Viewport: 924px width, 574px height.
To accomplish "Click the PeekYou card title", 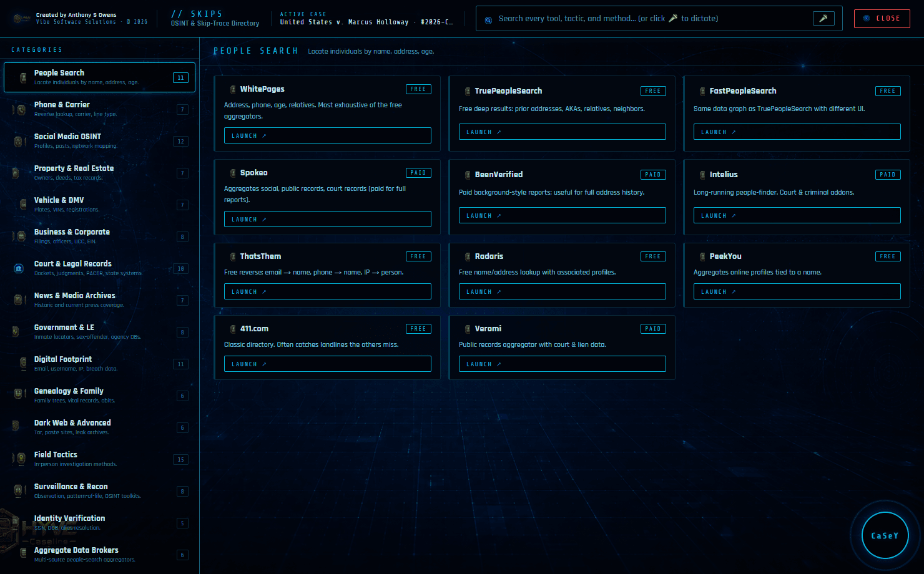I will coord(725,256).
